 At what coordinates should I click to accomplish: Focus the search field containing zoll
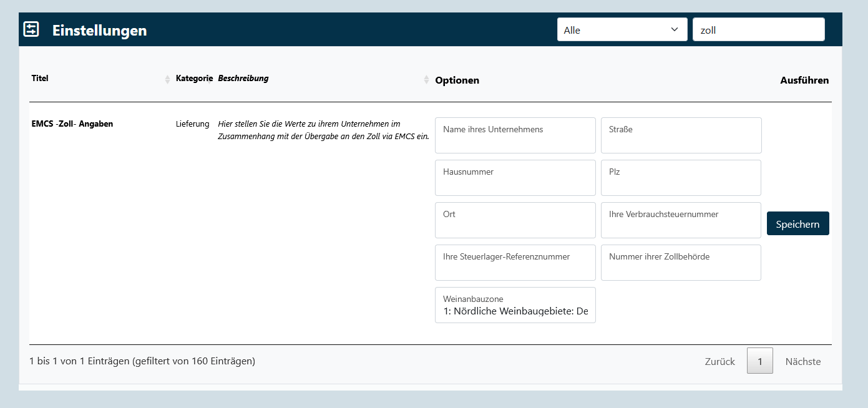(x=758, y=30)
